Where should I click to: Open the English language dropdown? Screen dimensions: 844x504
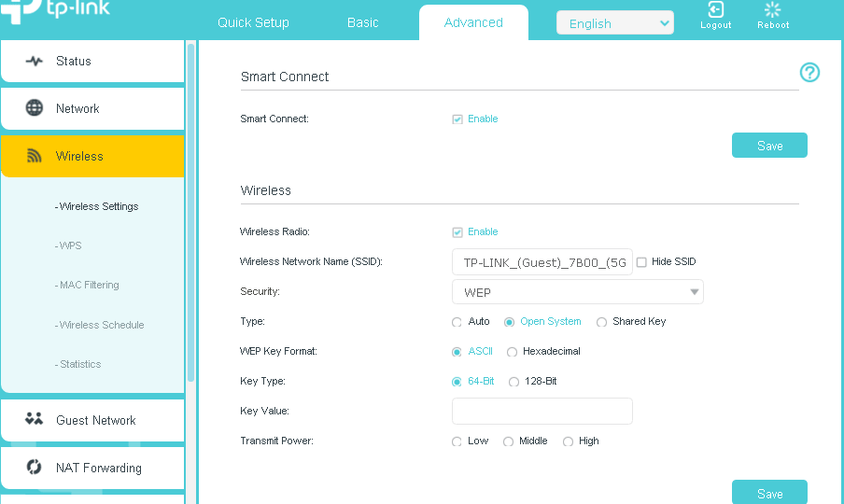point(614,23)
